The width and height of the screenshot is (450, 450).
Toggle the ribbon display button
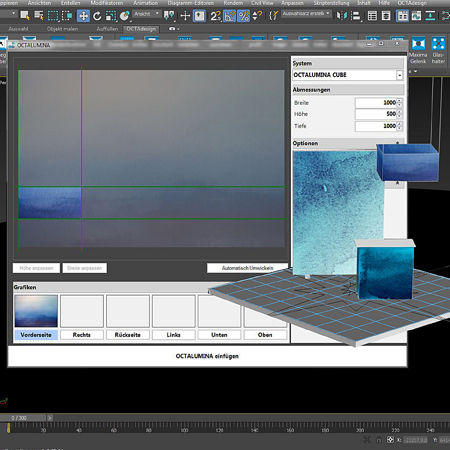coord(403,16)
